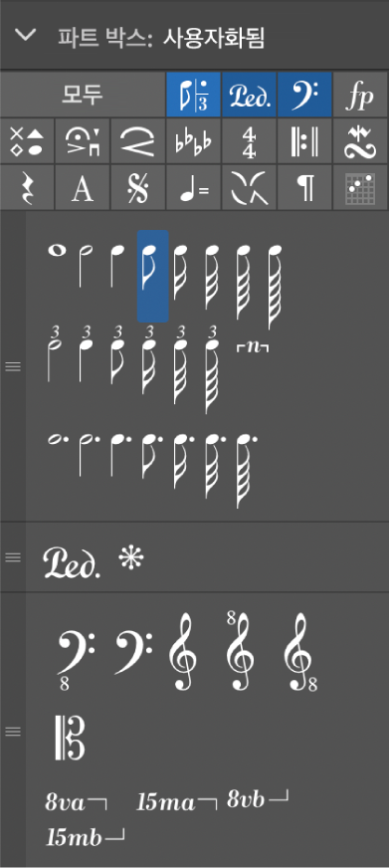
Task: Show the fp dynamics group
Action: pos(360,95)
